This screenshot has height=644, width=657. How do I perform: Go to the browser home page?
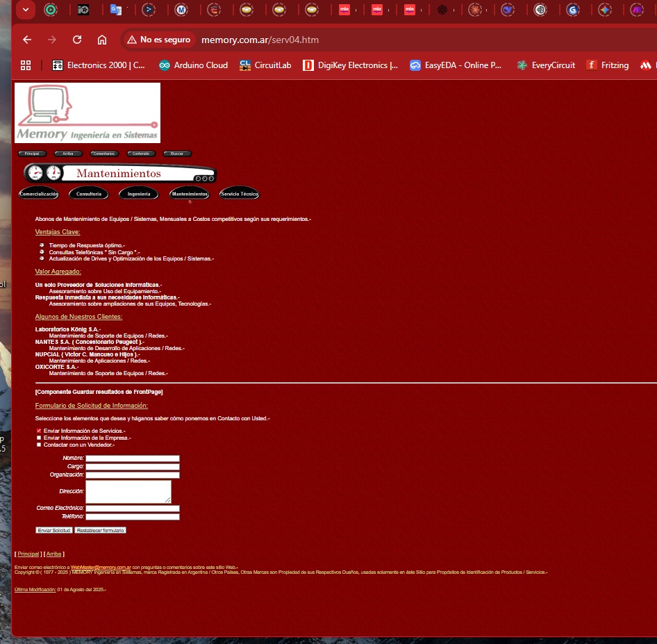click(103, 40)
